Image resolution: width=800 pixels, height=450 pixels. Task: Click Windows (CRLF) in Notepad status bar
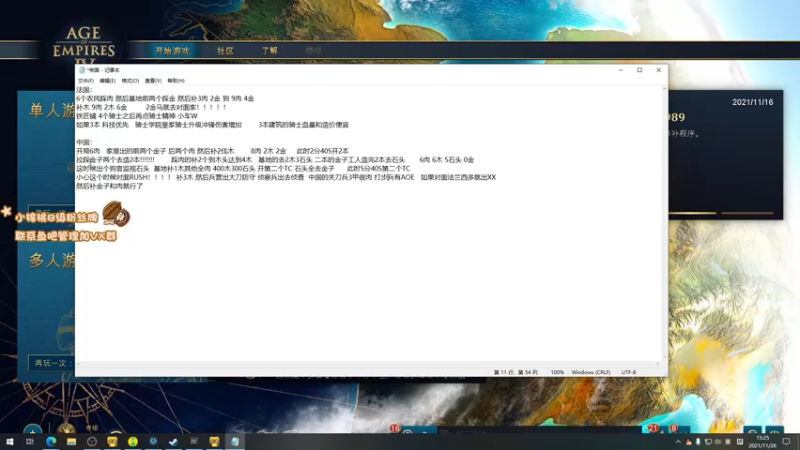(x=591, y=372)
